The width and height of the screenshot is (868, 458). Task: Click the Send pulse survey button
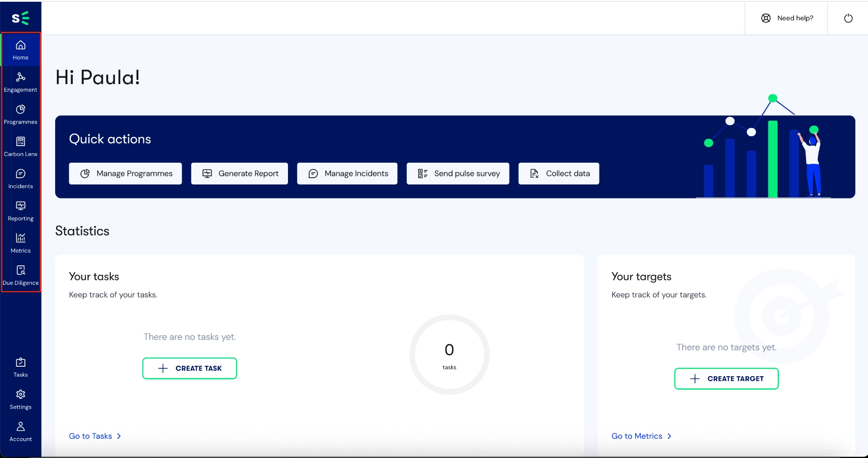click(x=458, y=174)
